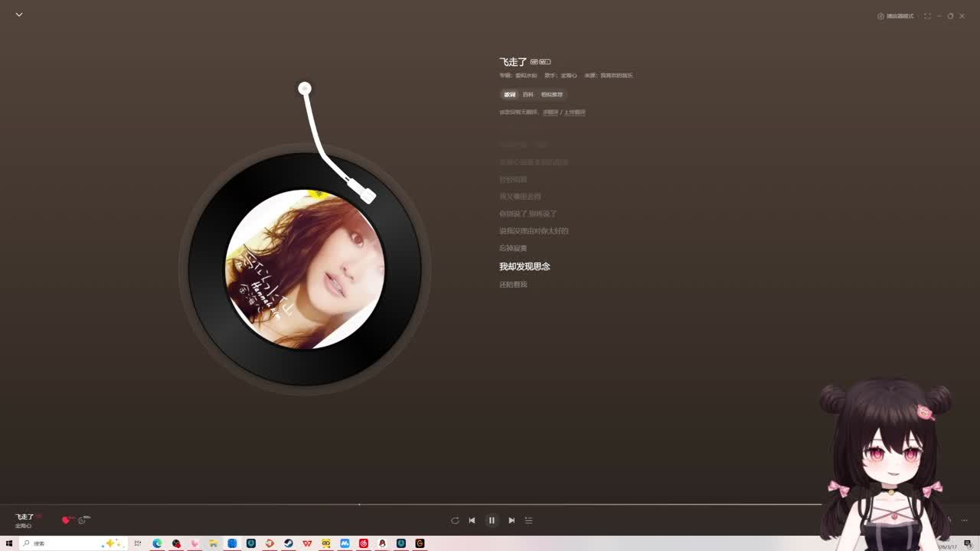Toggle the red heart favorite

pos(66,520)
